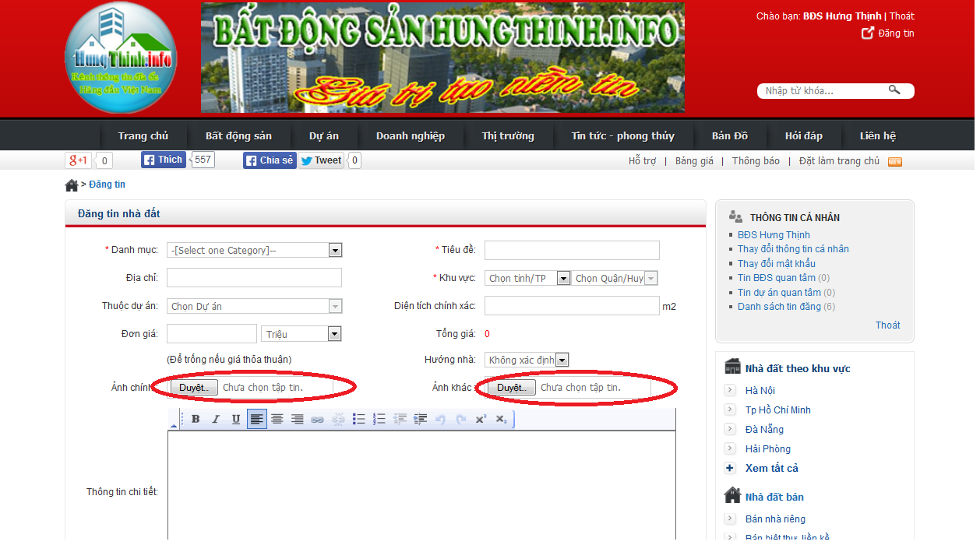Open the Bản Đồ menu

pyautogui.click(x=730, y=135)
